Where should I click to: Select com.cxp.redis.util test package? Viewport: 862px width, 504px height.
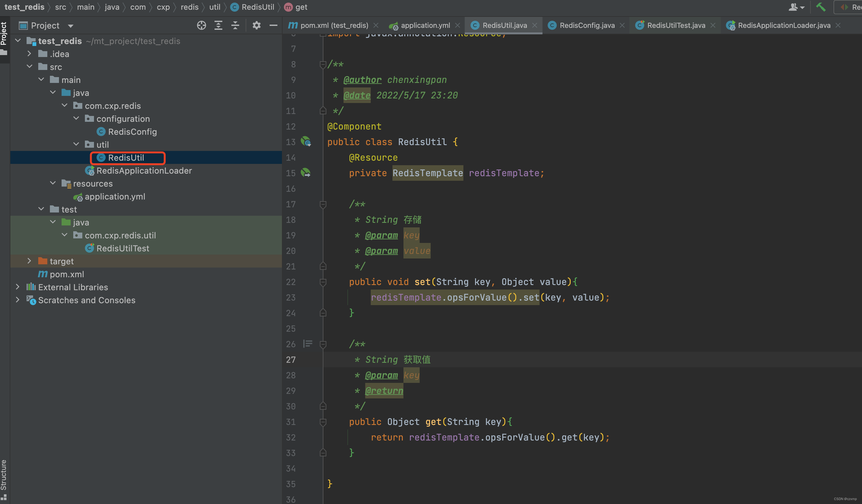pyautogui.click(x=120, y=235)
